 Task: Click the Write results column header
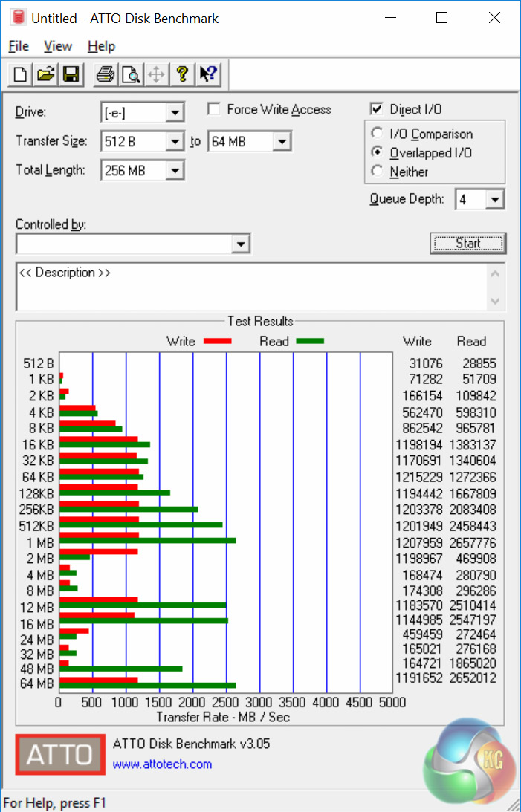pos(417,341)
